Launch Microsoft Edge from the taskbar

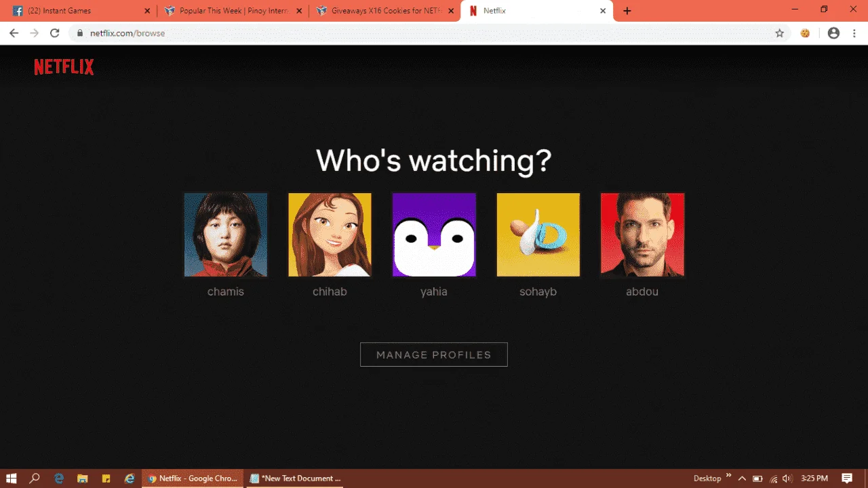59,479
